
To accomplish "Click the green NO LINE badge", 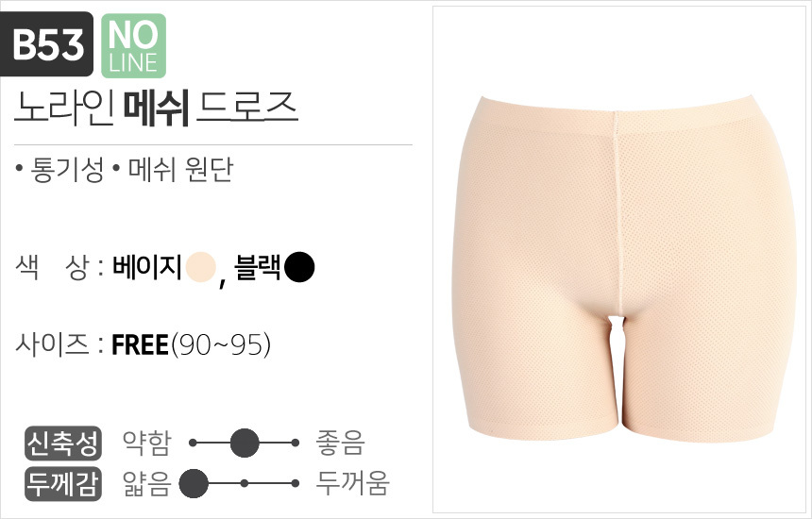I will click(133, 46).
